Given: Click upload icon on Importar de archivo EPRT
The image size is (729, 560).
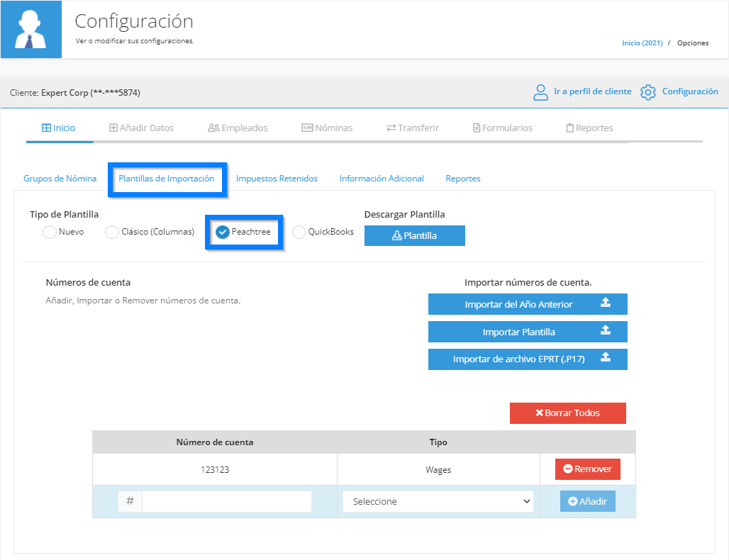Looking at the screenshot, I should click(x=606, y=357).
